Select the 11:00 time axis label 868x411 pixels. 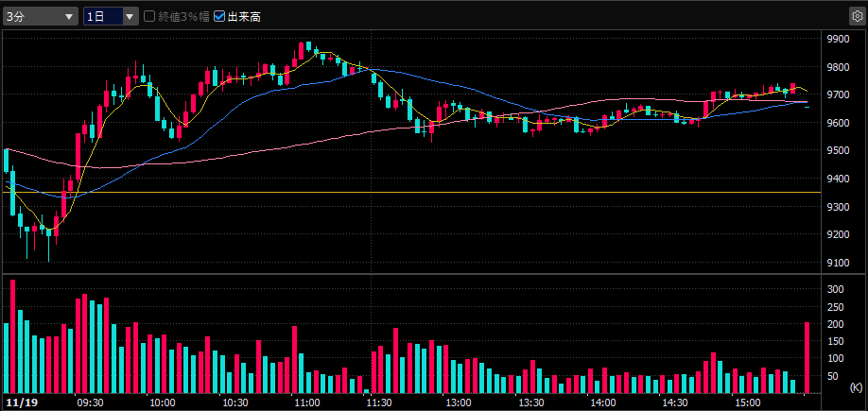coord(306,402)
